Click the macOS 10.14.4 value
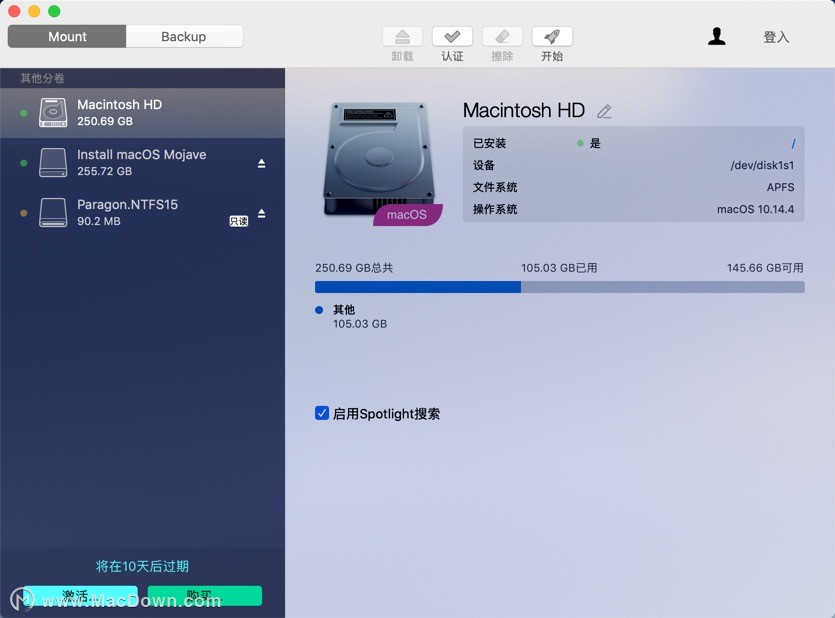 (756, 209)
